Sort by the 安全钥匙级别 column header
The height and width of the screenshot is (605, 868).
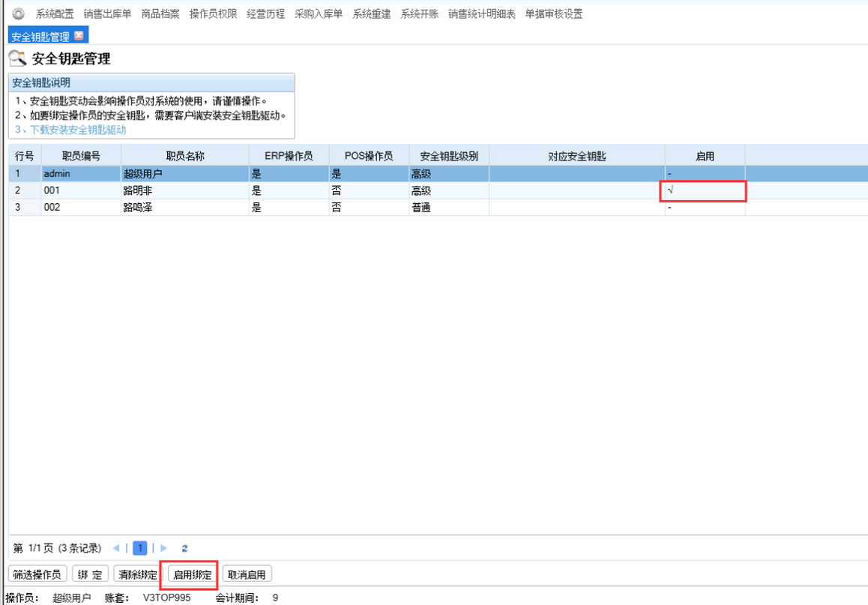(x=449, y=156)
